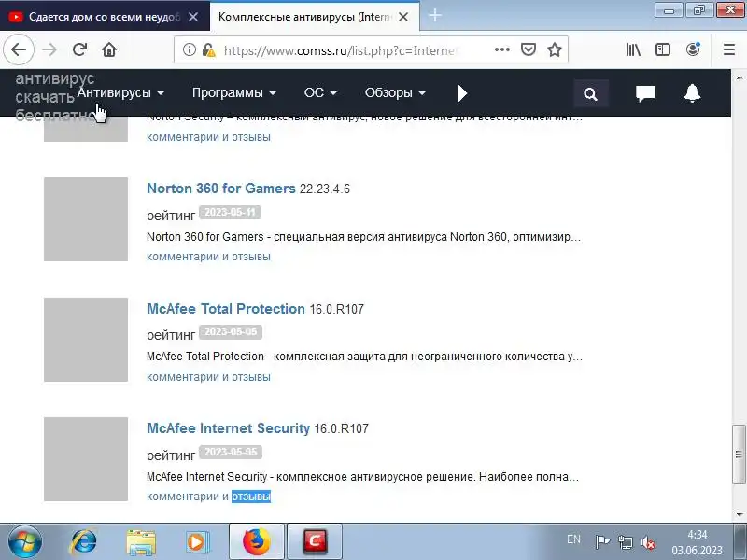
Task: Open comments for McAfee Total Protection
Action: tap(208, 377)
